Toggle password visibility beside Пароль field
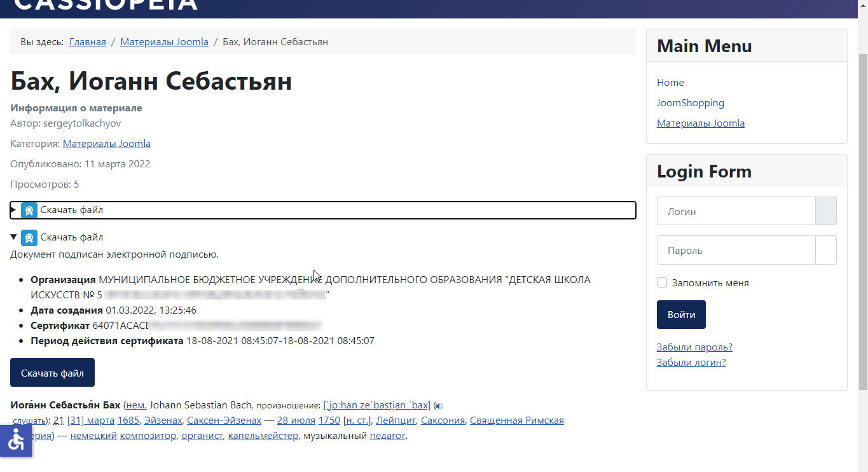Screen dimensions: 868x472 [825, 250]
